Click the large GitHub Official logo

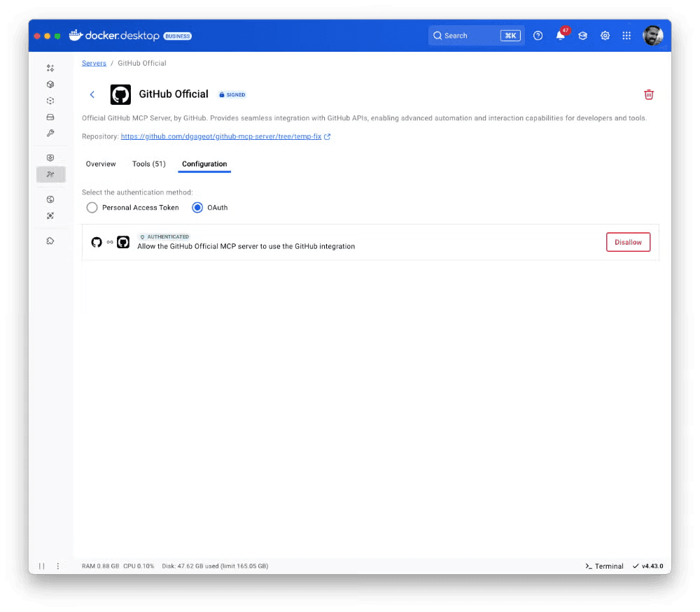coord(120,94)
